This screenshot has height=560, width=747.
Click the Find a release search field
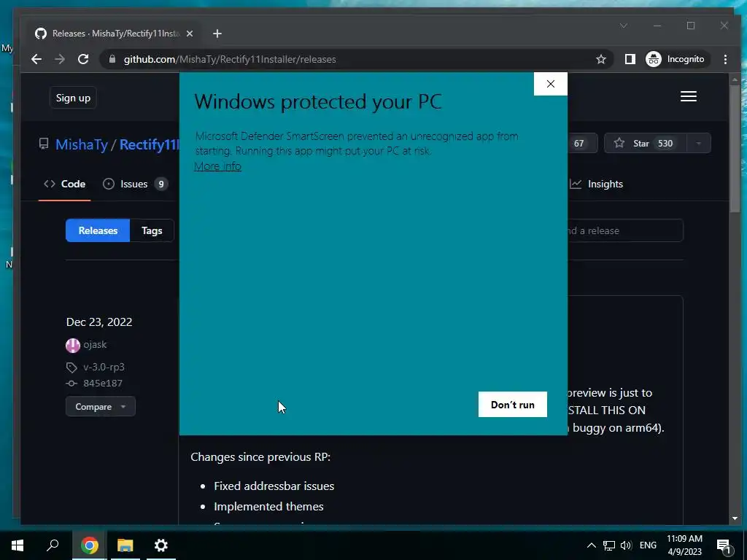[x=624, y=230]
